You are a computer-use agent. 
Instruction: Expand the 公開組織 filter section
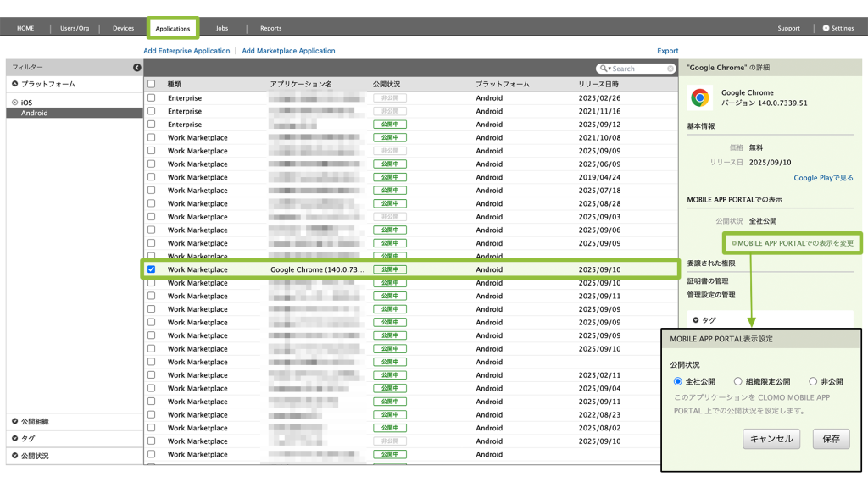[x=15, y=421]
